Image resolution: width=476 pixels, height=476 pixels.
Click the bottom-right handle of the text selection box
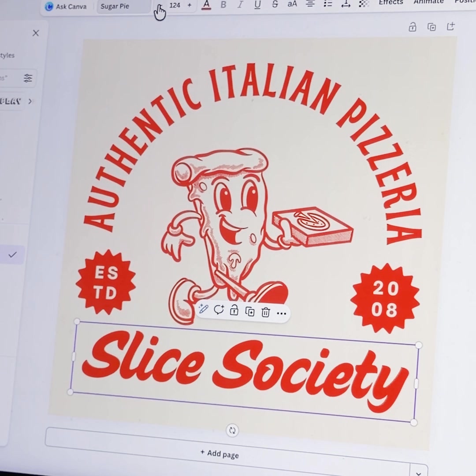click(413, 422)
